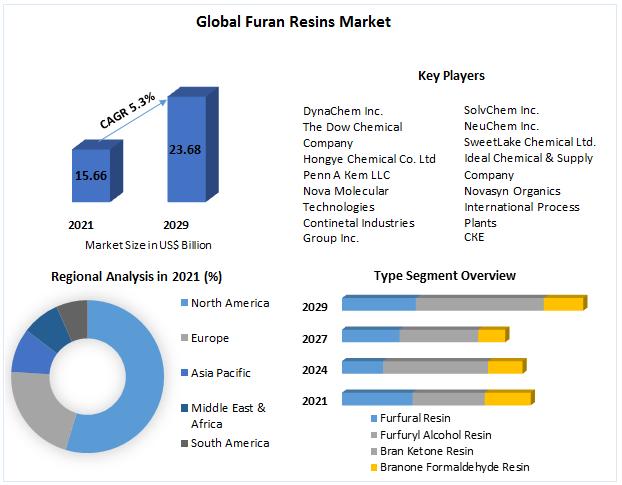Image resolution: width=622 pixels, height=485 pixels.
Task: Click the South America legend color swatch
Action: point(184,443)
